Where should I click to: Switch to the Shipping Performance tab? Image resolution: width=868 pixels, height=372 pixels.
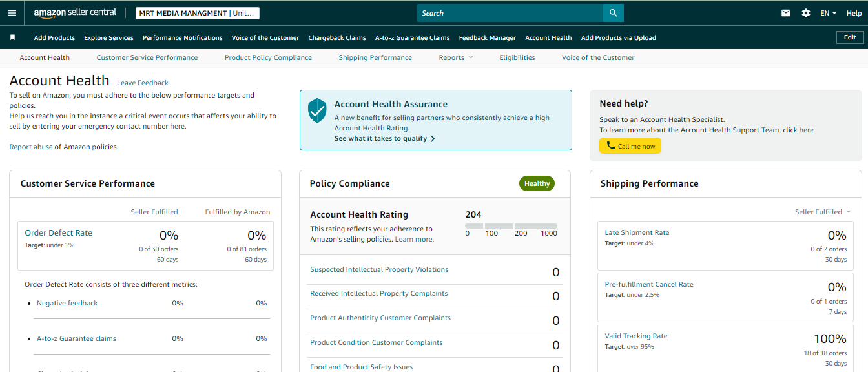pyautogui.click(x=375, y=57)
